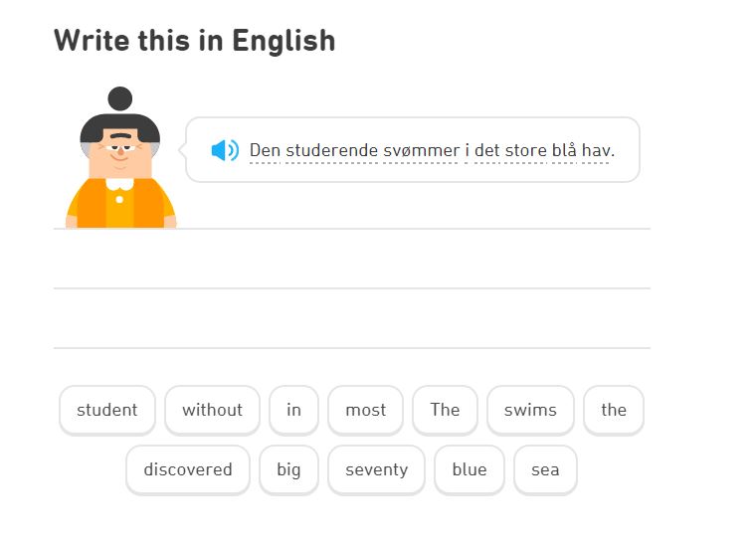Show hint for Danish word 'blå'
Screen dimensions: 756x545
pos(563,151)
